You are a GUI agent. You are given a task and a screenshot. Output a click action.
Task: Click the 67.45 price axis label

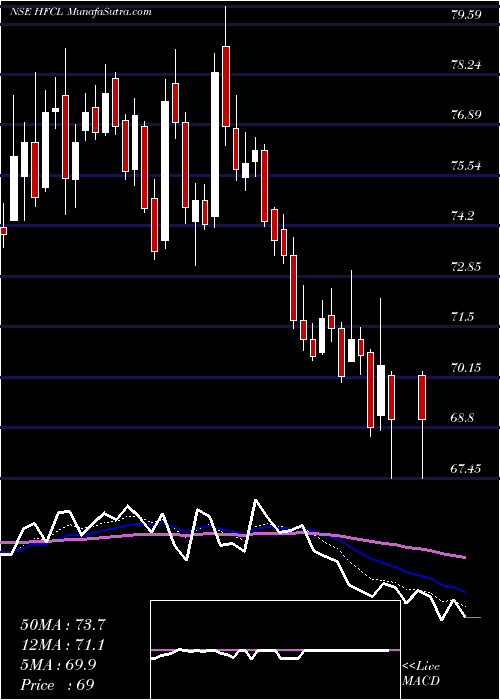pos(466,469)
